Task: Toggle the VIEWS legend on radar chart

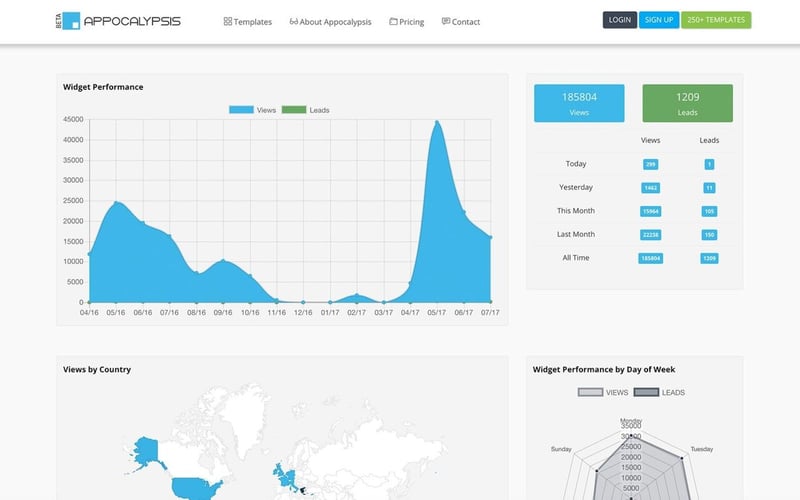Action: tap(590, 392)
